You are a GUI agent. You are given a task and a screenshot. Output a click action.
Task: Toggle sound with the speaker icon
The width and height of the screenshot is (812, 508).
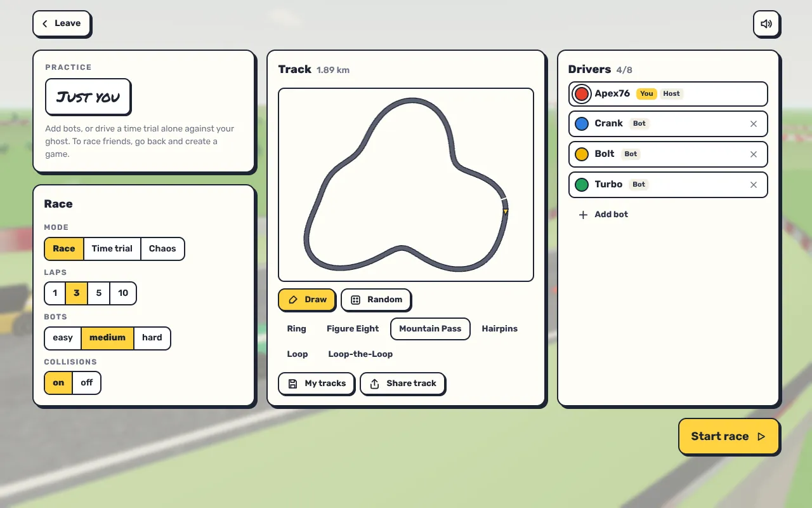[766, 23]
